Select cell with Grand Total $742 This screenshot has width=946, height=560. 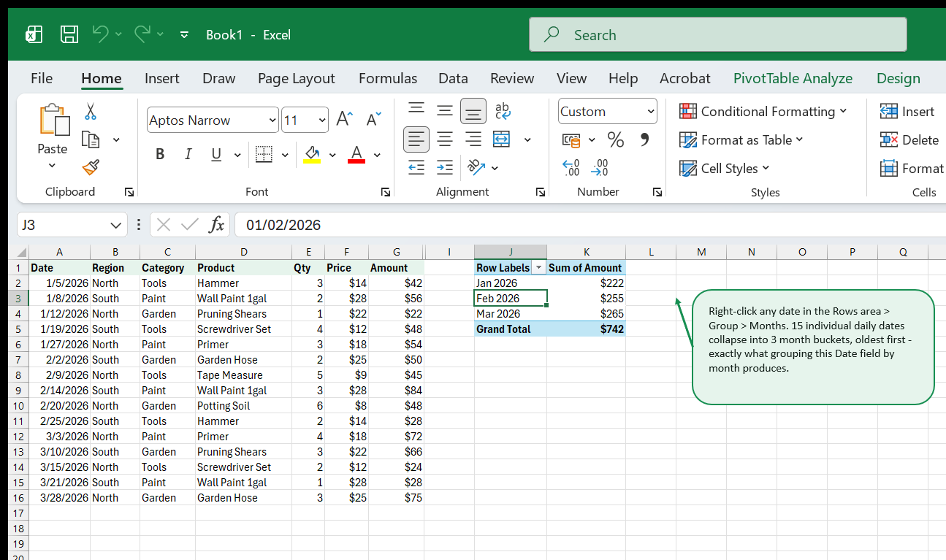tap(586, 329)
